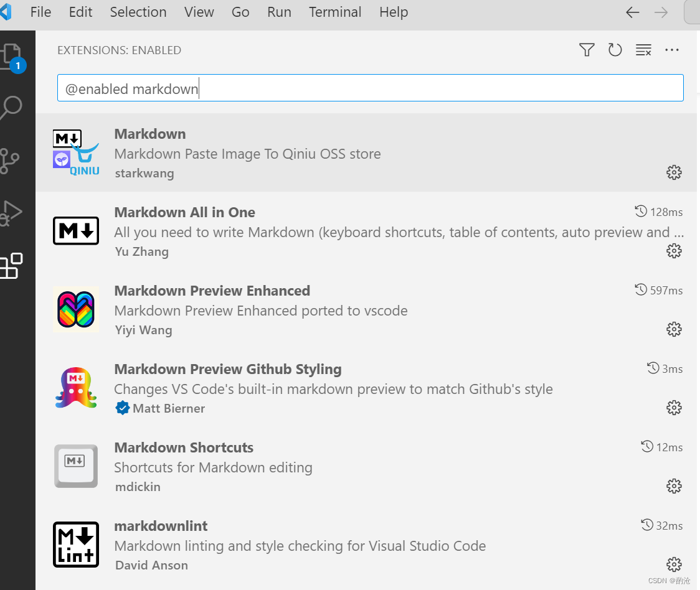Screen dimensions: 700x590
Task: Open manage menu for Markdown by starkwang
Action: click(x=674, y=172)
